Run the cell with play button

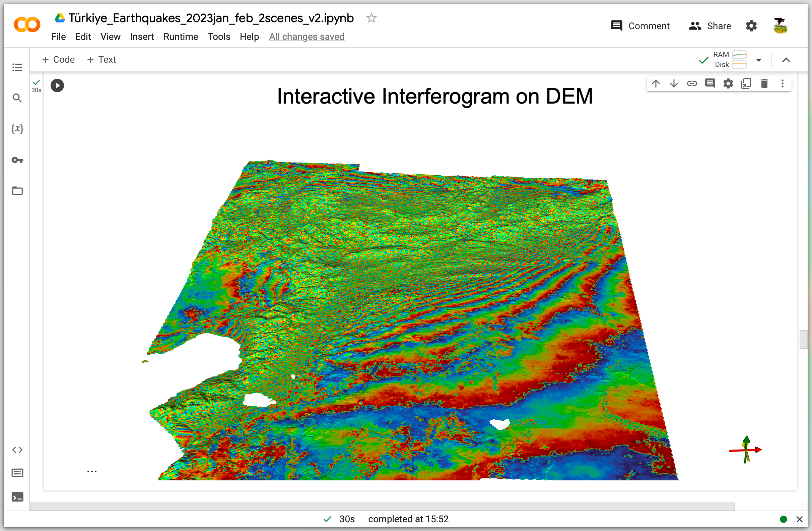(x=57, y=85)
